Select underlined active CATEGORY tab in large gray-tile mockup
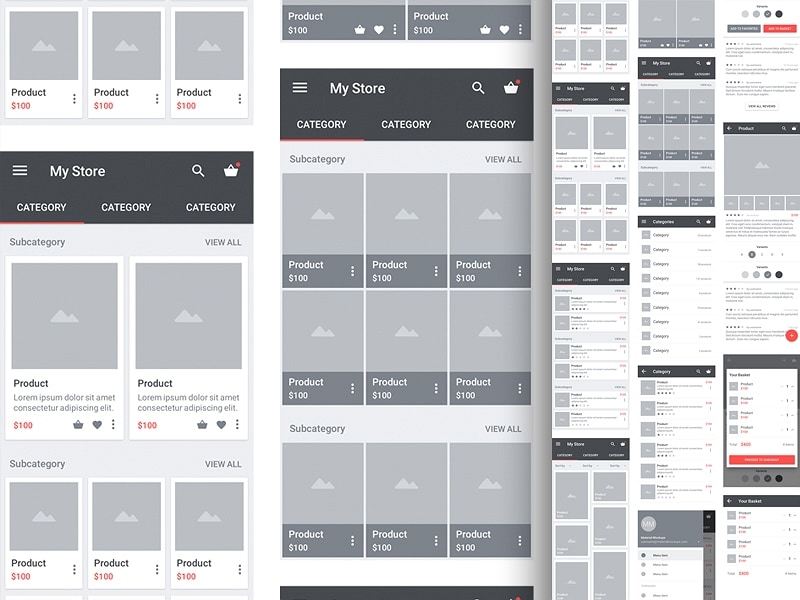The image size is (800, 600). coord(321,124)
